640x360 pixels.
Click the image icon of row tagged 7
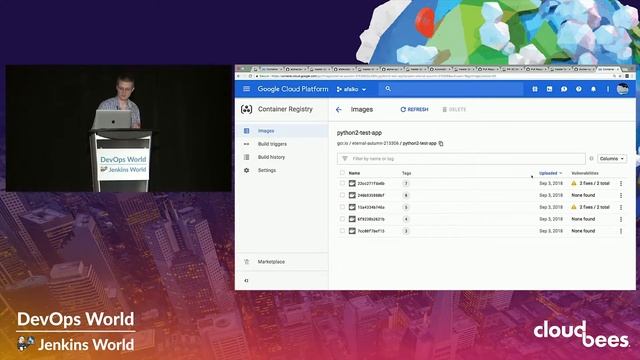pos(352,184)
